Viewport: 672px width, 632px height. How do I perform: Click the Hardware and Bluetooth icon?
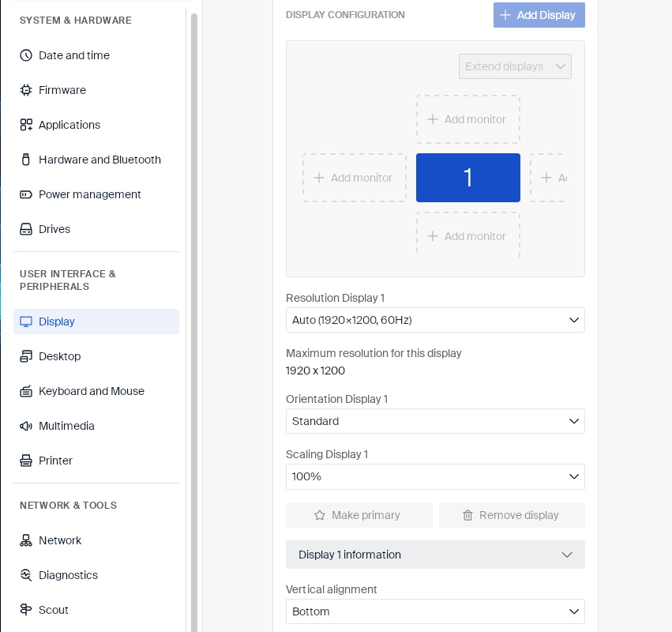pos(26,160)
